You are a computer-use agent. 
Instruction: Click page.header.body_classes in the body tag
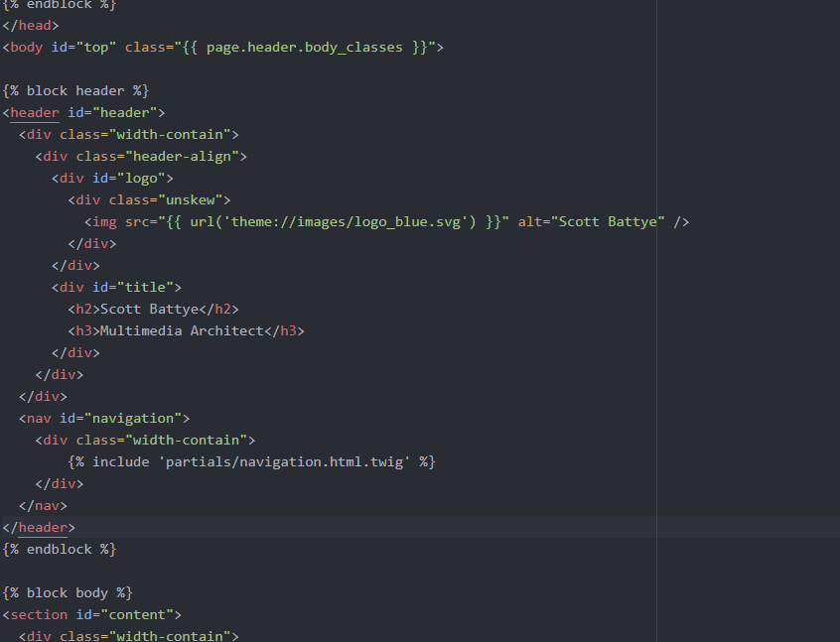[304, 47]
